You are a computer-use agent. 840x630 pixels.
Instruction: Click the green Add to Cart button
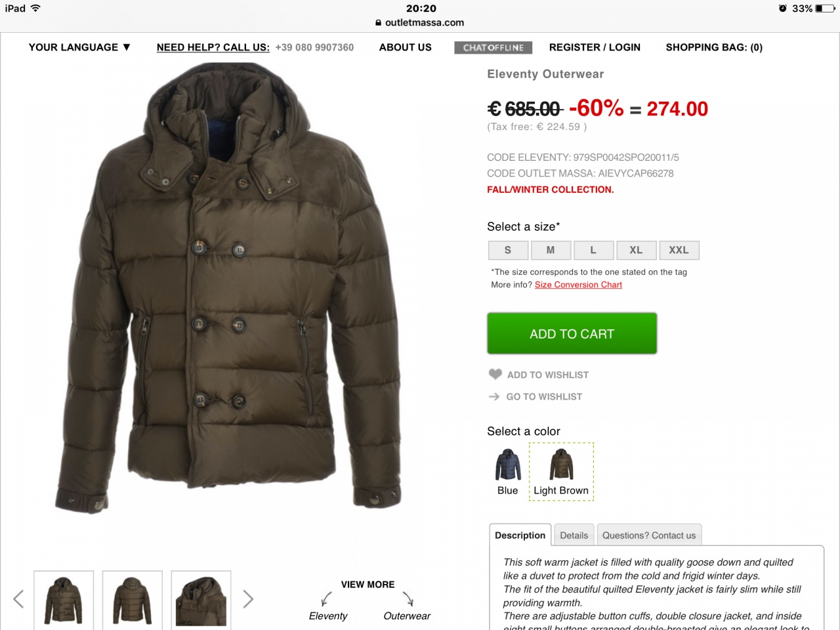click(x=572, y=333)
